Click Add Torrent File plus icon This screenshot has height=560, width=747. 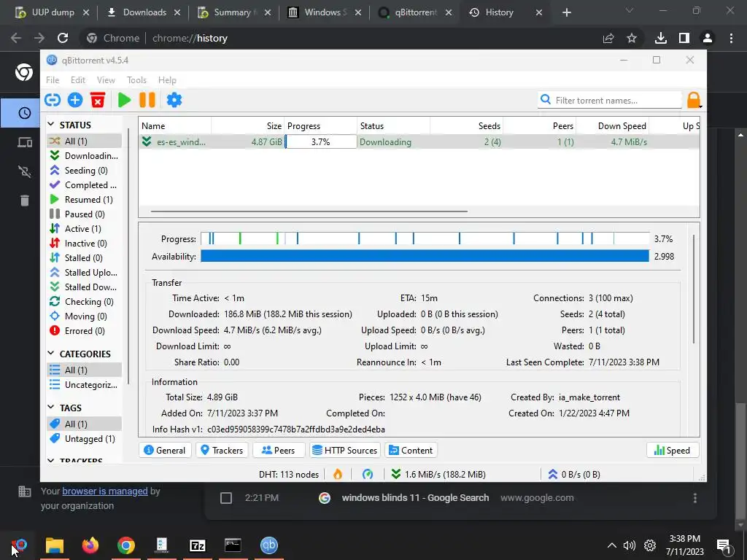coord(75,100)
